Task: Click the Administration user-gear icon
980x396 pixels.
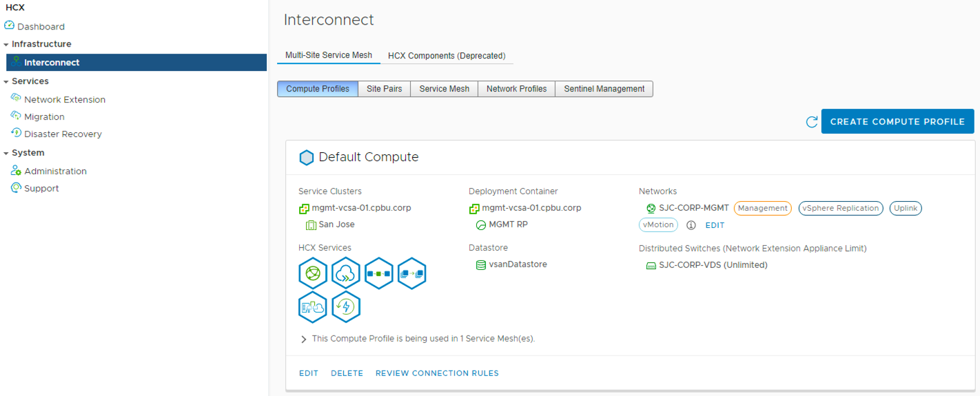Action: [x=16, y=170]
